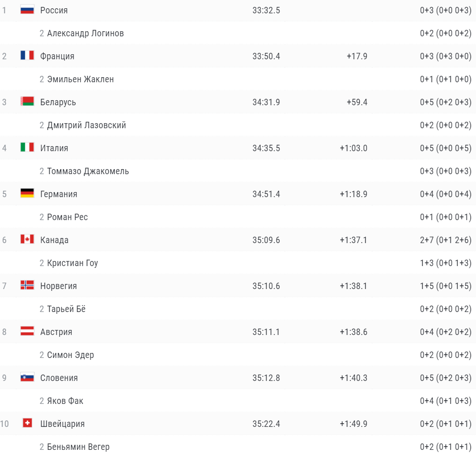Screen dimensions: 476x454
Task: Select athlete Эмильен Жаклен
Action: coord(80,79)
